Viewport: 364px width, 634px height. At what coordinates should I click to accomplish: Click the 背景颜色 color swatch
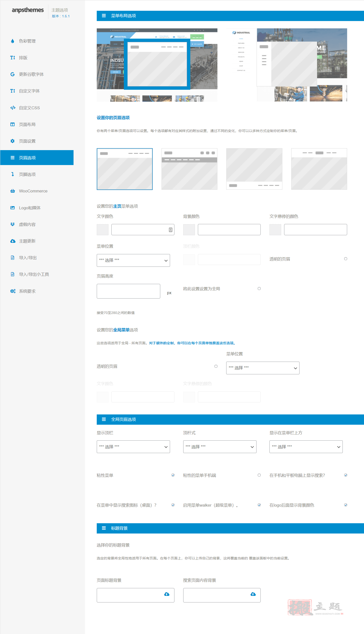[x=189, y=229]
